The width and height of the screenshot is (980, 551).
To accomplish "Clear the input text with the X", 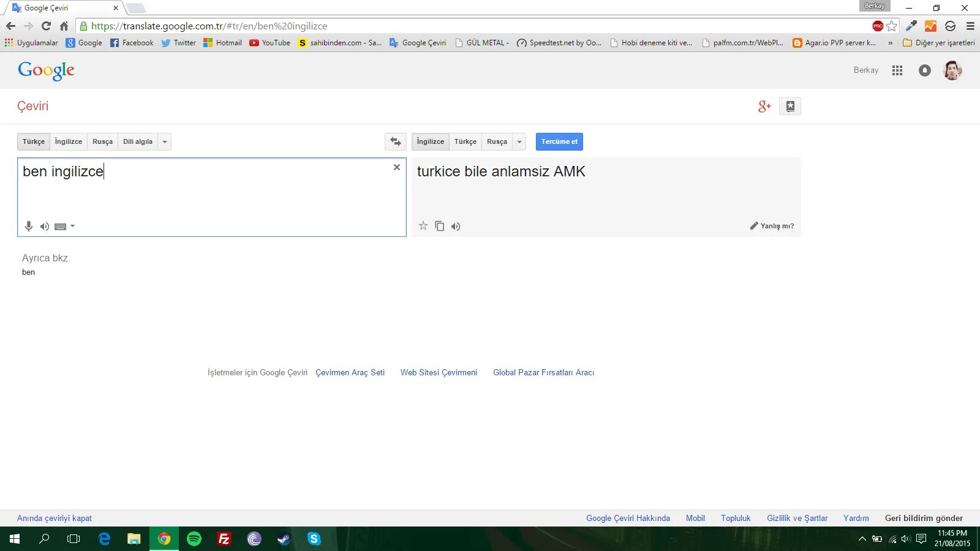I will [397, 167].
